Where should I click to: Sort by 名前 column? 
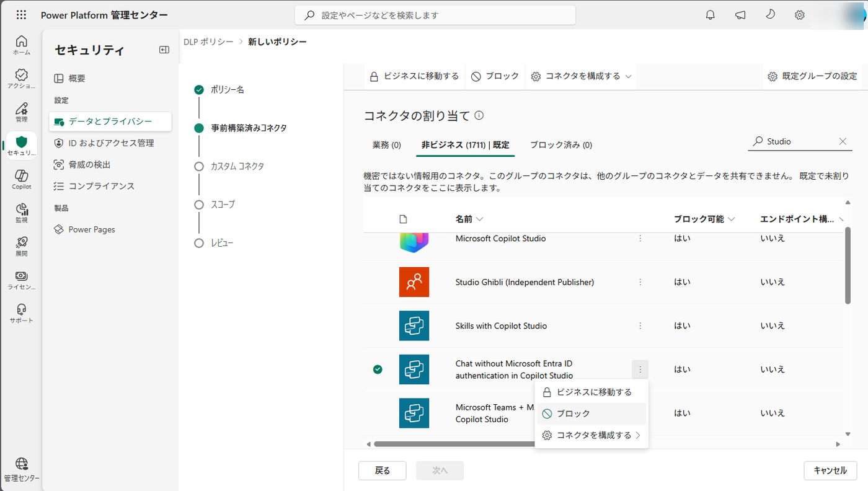pos(469,219)
